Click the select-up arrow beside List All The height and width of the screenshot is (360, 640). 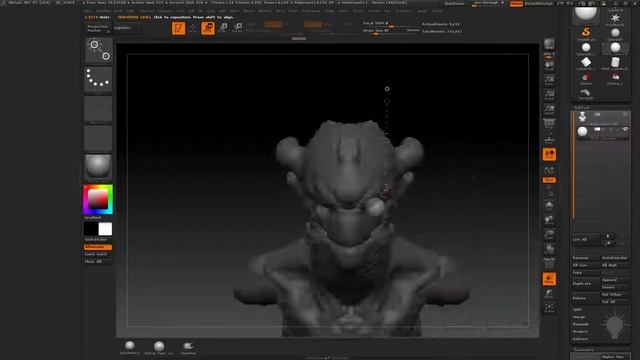[x=608, y=236]
